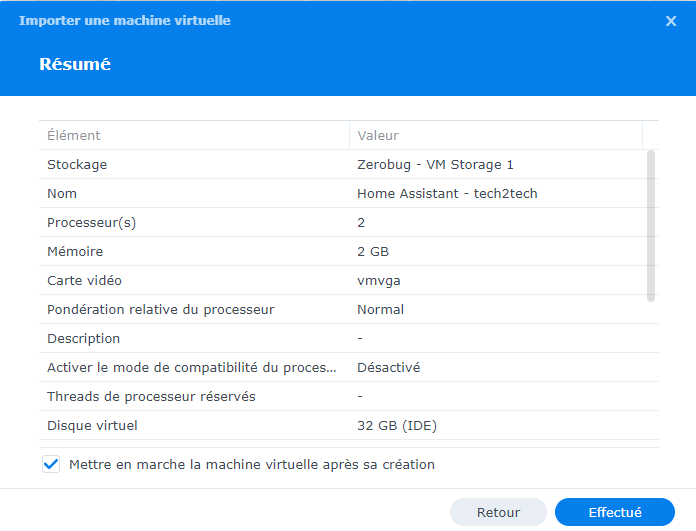
Task: Click the summary list scrollbar
Action: [x=651, y=226]
